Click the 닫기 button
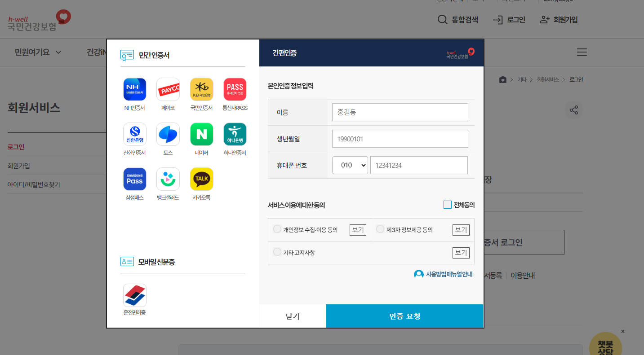644x355 pixels. click(x=293, y=316)
